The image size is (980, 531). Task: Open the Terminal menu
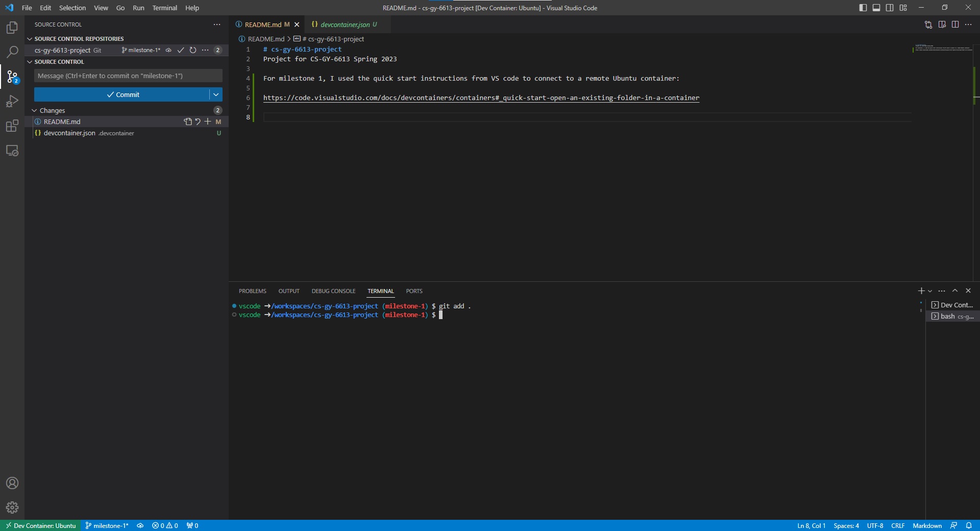(x=164, y=8)
